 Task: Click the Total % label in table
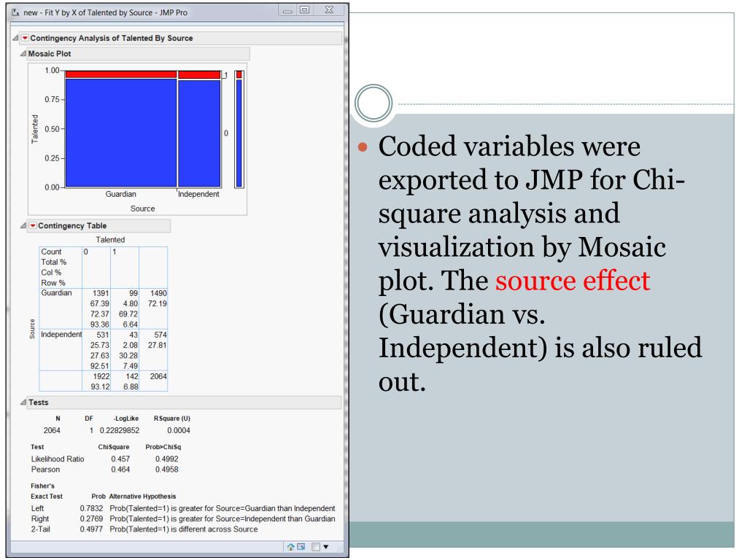click(53, 262)
